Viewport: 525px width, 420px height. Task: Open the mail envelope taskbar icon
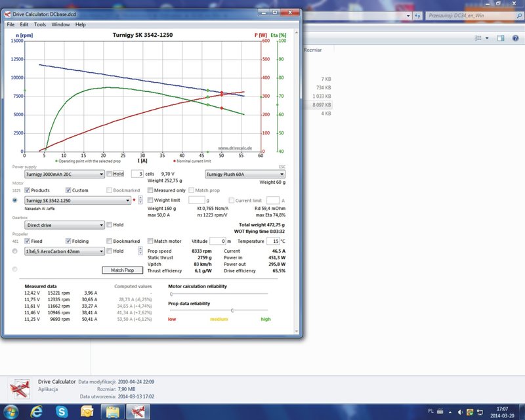pyautogui.click(x=87, y=411)
